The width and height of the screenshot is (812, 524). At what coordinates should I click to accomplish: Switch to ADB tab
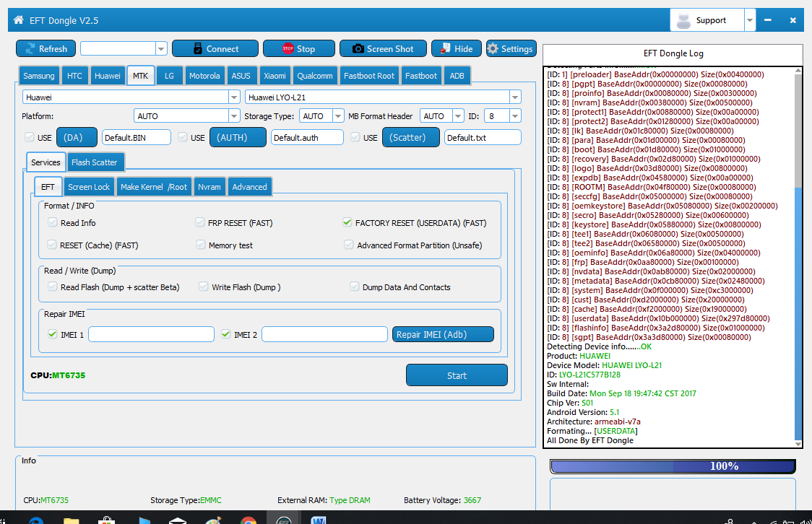coord(457,76)
